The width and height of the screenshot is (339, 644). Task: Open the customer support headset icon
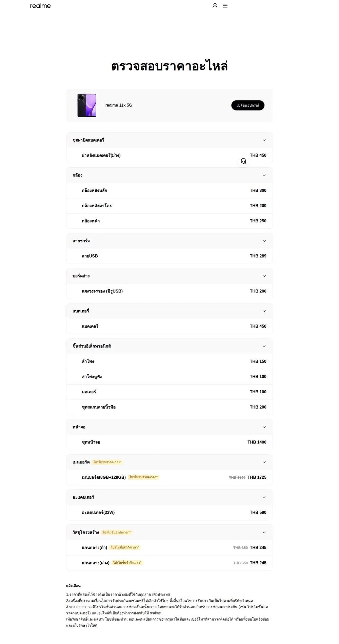click(243, 161)
